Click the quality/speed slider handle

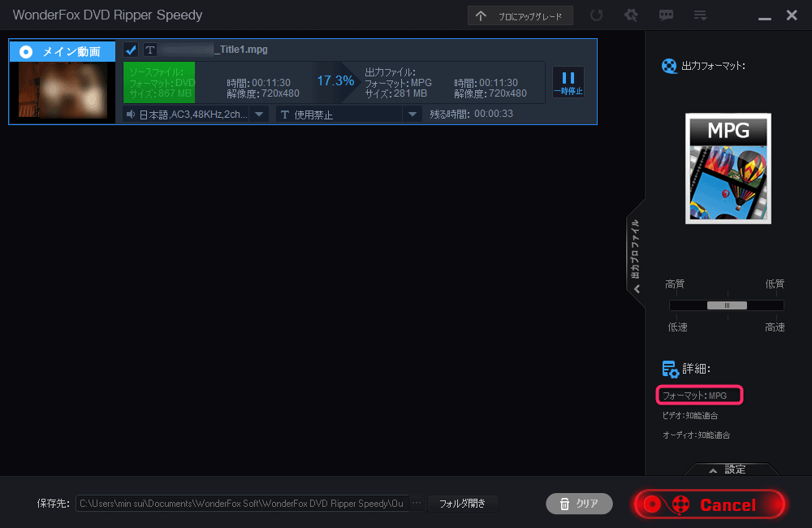click(x=727, y=305)
